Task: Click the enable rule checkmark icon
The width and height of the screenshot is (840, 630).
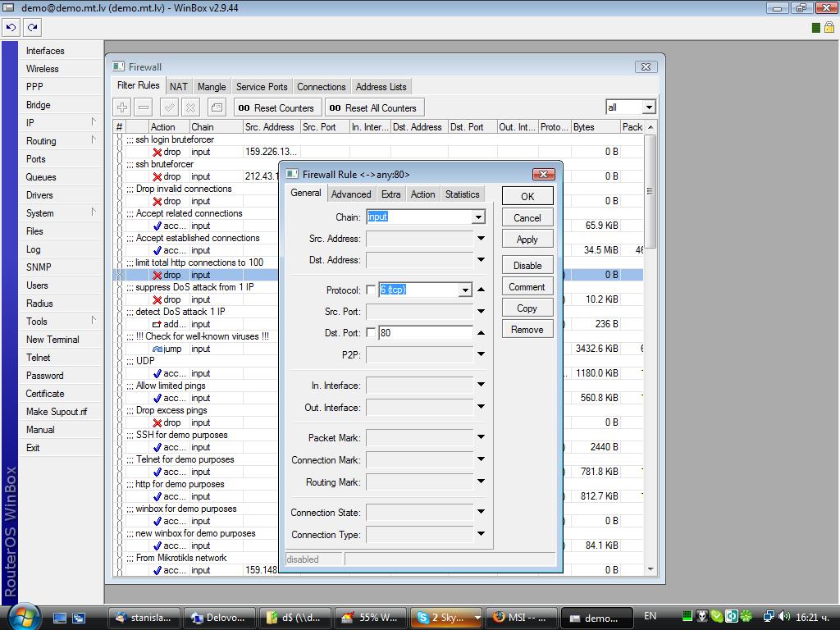Action: tap(169, 107)
